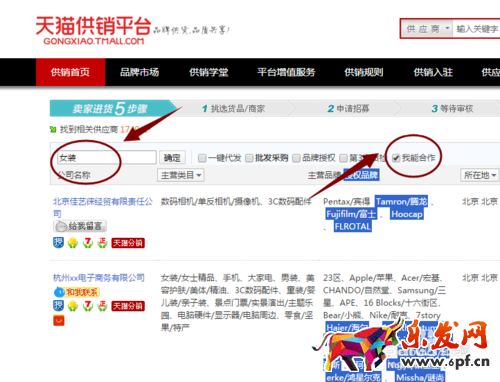Click the Hoocap brand tag
Image resolution: width=500 pixels, height=382 pixels.
click(407, 214)
